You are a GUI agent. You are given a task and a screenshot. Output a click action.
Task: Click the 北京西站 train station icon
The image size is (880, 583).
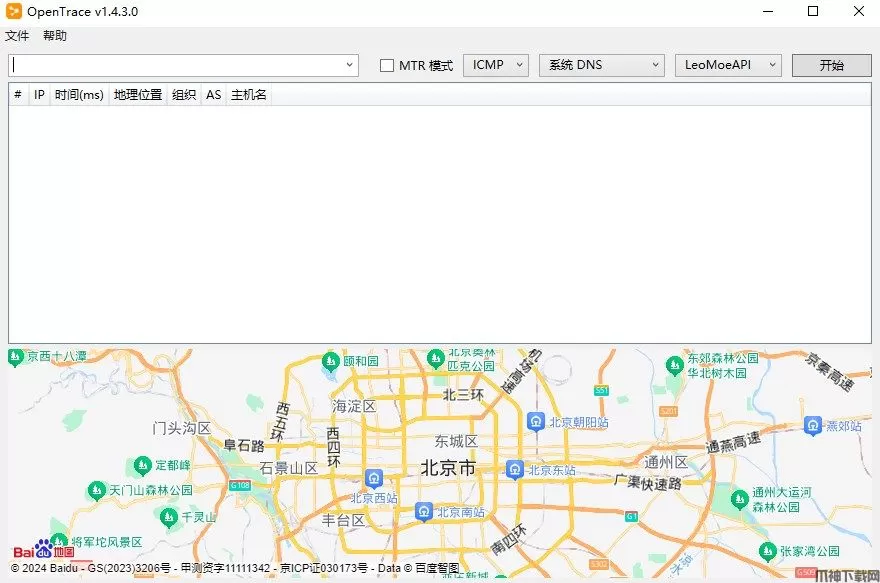coord(374,478)
